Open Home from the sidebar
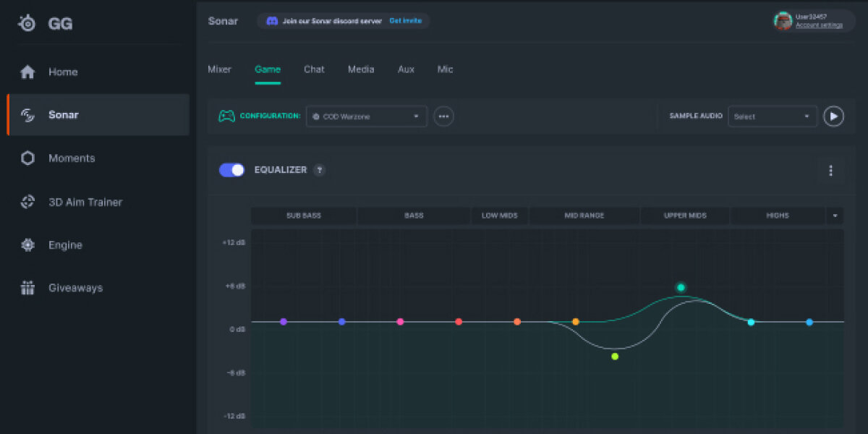 tap(63, 72)
